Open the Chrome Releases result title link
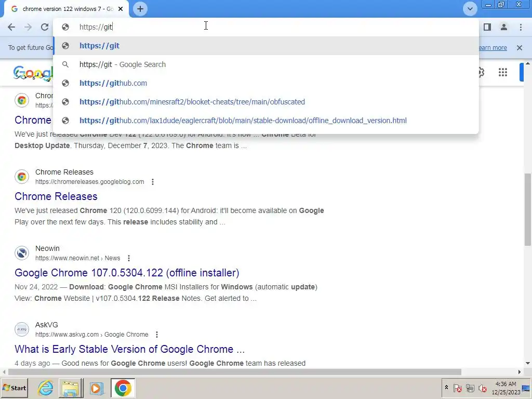Image resolution: width=532 pixels, height=399 pixels. pyautogui.click(x=56, y=196)
